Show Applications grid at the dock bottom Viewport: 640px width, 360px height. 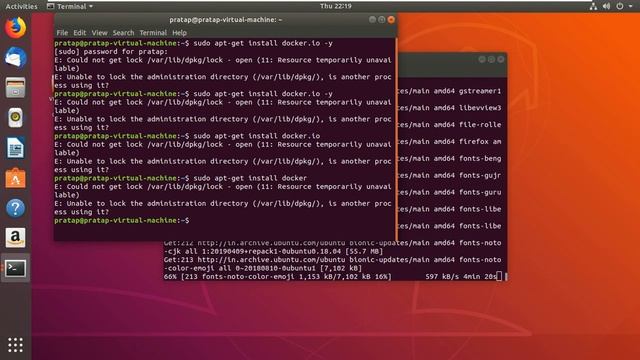tap(16, 345)
